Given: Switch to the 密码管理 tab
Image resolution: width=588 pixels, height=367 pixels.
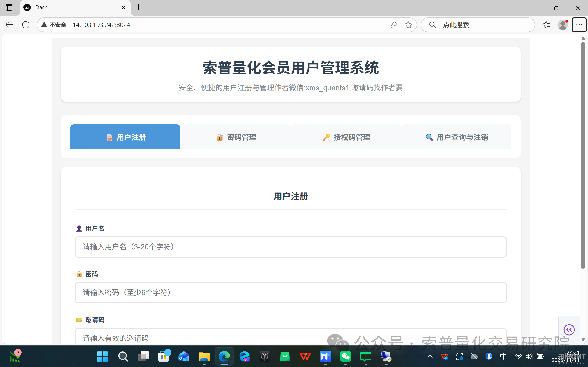Looking at the screenshot, I should 236,137.
